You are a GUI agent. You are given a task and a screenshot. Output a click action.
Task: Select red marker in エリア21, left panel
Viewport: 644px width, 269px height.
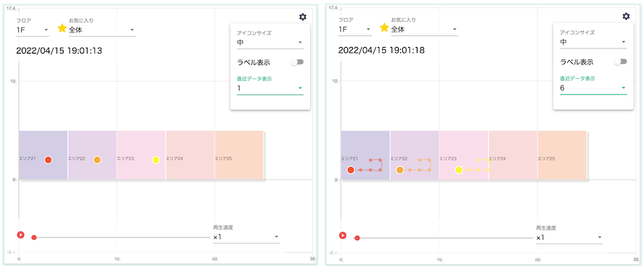48,160
